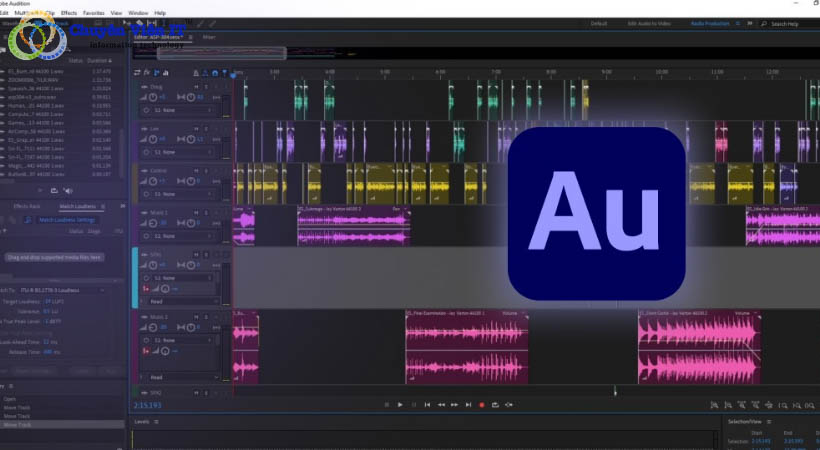The image size is (820, 450).
Task: Show the fx track controls icon
Action: point(147,73)
